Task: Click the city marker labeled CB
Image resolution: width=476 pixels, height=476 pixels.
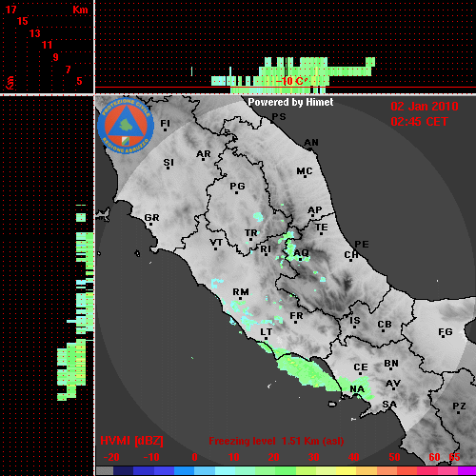Action: 385,326
